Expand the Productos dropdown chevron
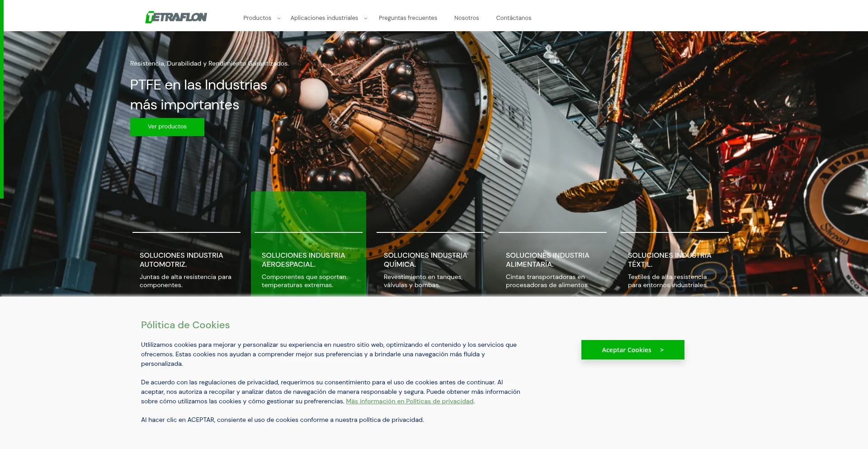 click(279, 19)
